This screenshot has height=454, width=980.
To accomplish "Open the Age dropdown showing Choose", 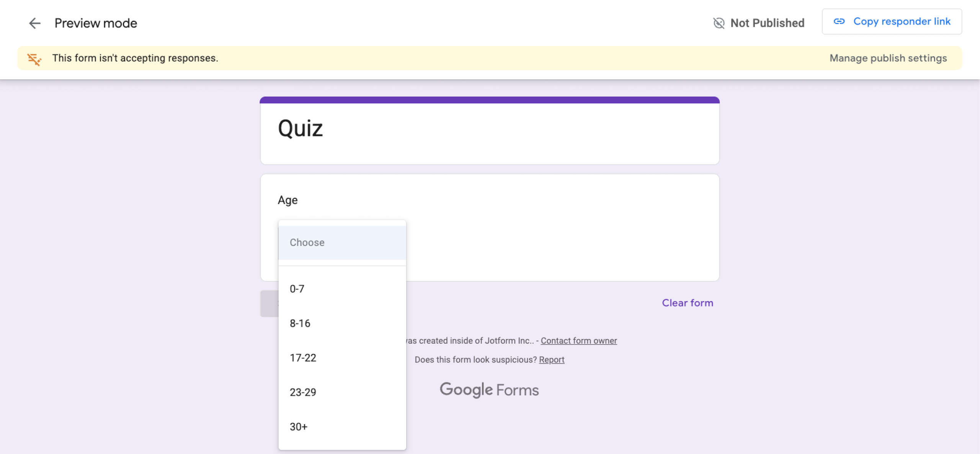I will pyautogui.click(x=342, y=242).
